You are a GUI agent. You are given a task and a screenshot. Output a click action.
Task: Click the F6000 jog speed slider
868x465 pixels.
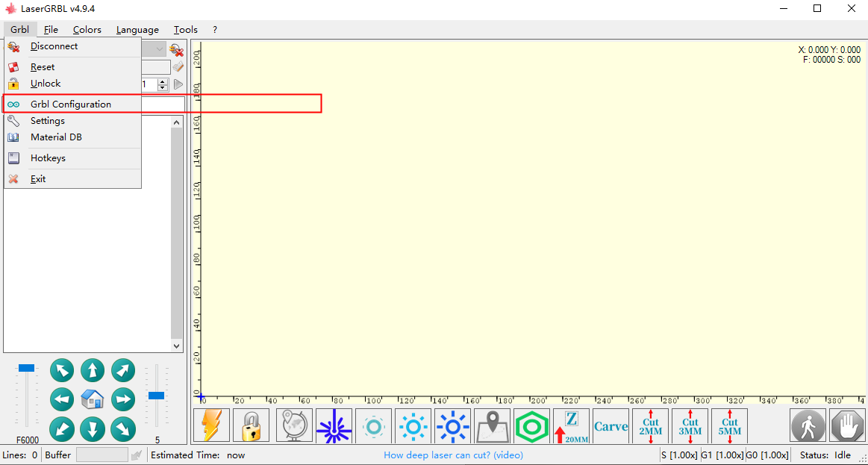(27, 368)
